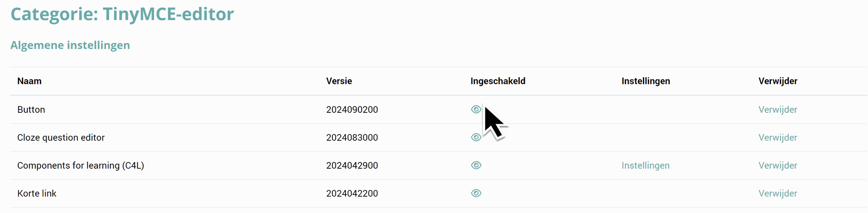Viewport: 868px width, 213px height.
Task: Click the Korte link plugin name
Action: tap(37, 194)
